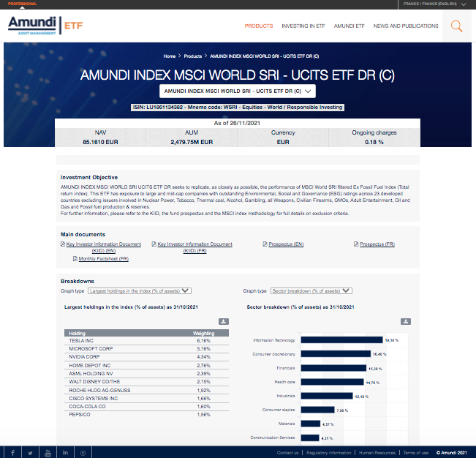Click the Amundi ETF logo

(x=45, y=26)
